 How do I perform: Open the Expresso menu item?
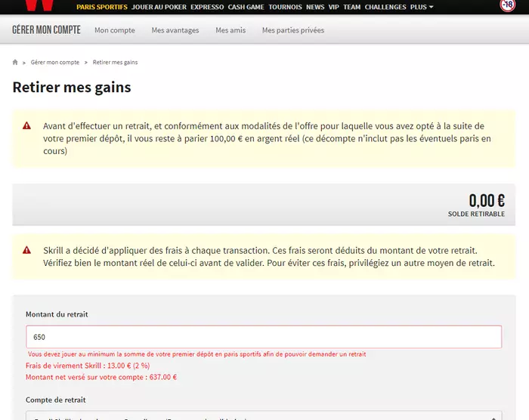coord(207,7)
